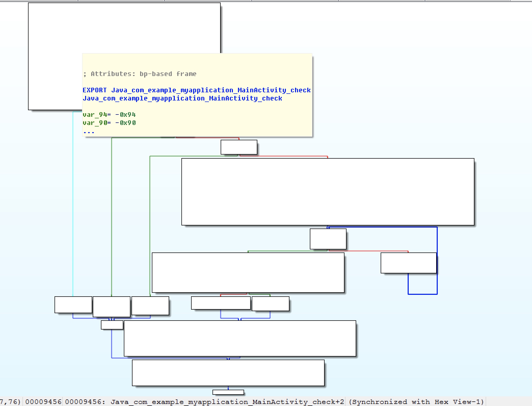Click the var_94= -0x94 variable line
Viewport: 532px width, 406px height.
tap(109, 115)
